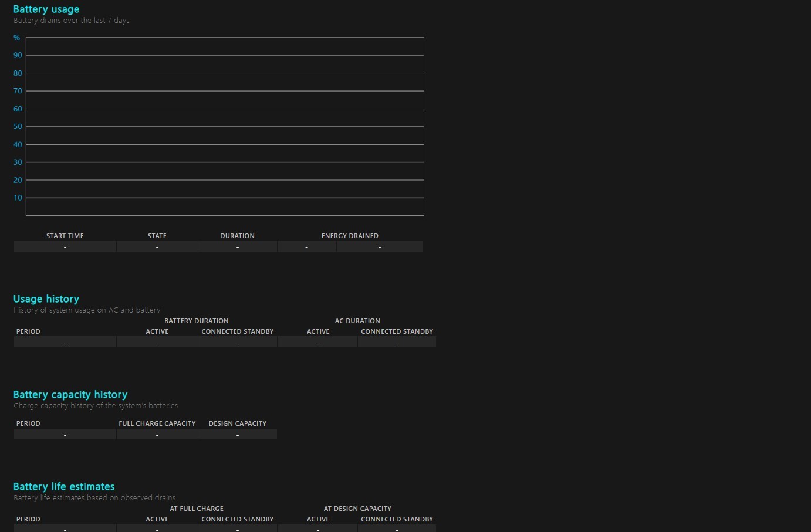Click the empty cell under FULL CHARGE CAPACITY
Image resolution: width=811 pixels, height=532 pixels.
tap(157, 435)
